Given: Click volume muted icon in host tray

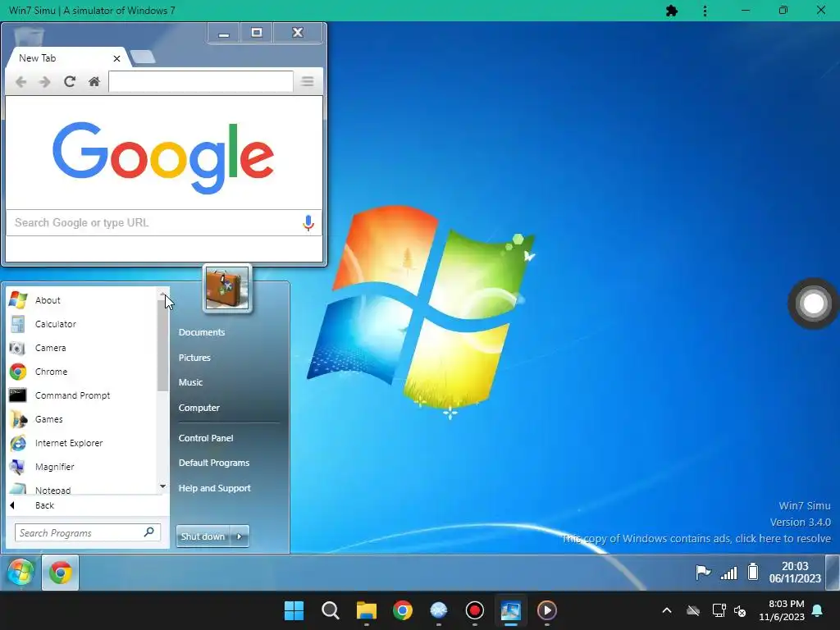Looking at the screenshot, I should (x=740, y=610).
